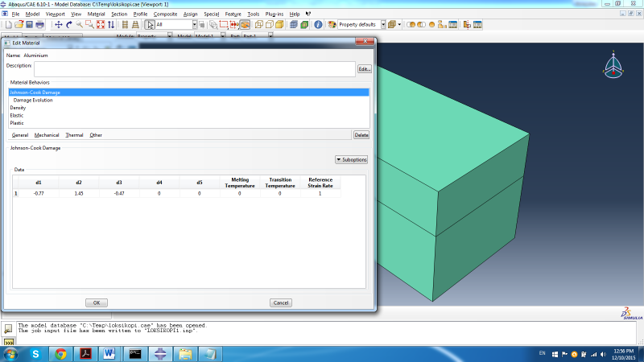Open the Other behaviors menu
The image size is (644, 362).
pos(96,135)
